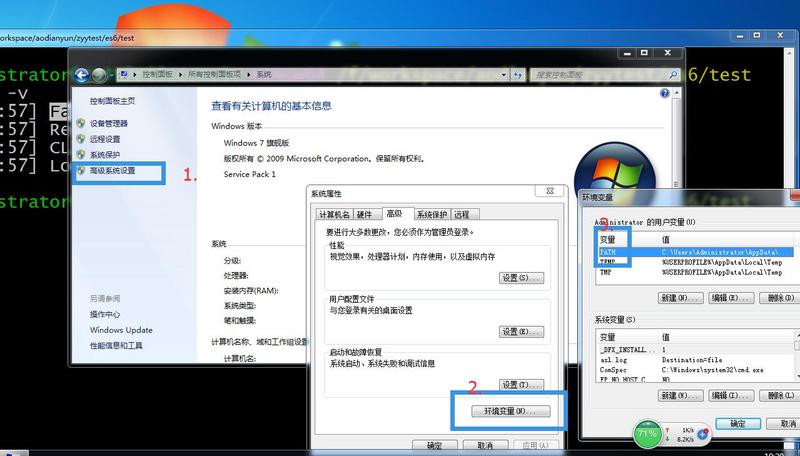Screen dimensions: 800x456
Task: Select the _DFX_INSTALL system variable row
Action: 695,349
